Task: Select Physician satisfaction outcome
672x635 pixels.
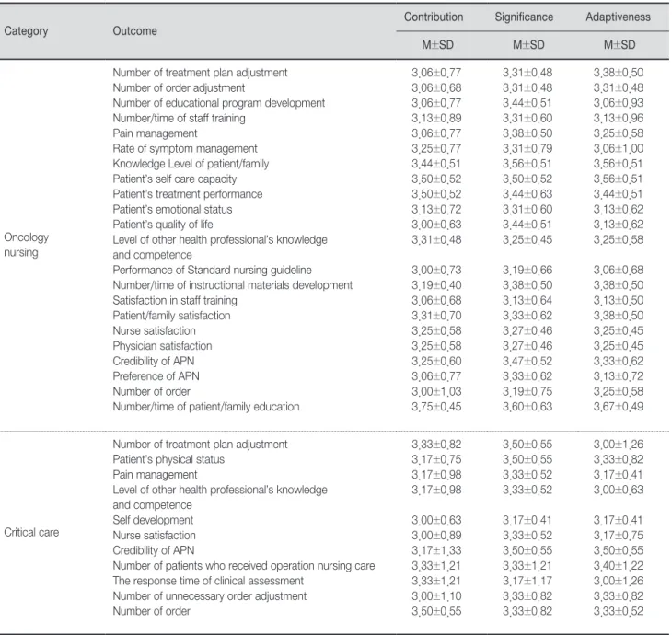Action: (x=162, y=346)
